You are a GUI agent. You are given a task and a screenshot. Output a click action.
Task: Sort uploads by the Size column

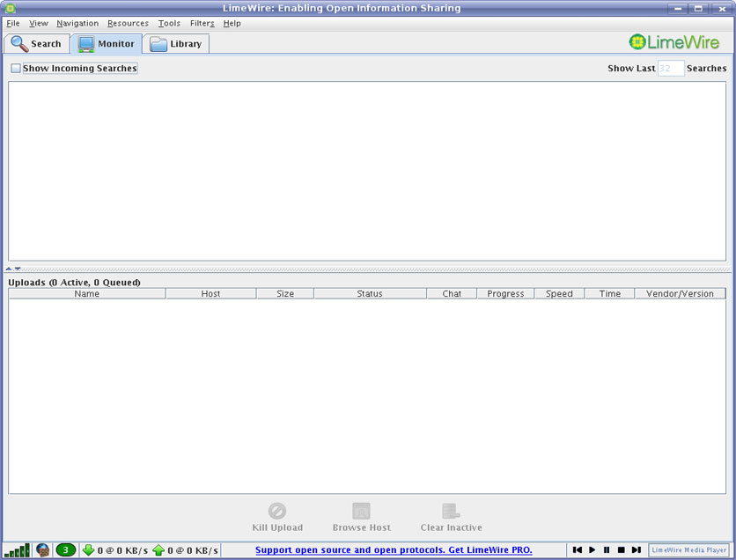(x=285, y=293)
